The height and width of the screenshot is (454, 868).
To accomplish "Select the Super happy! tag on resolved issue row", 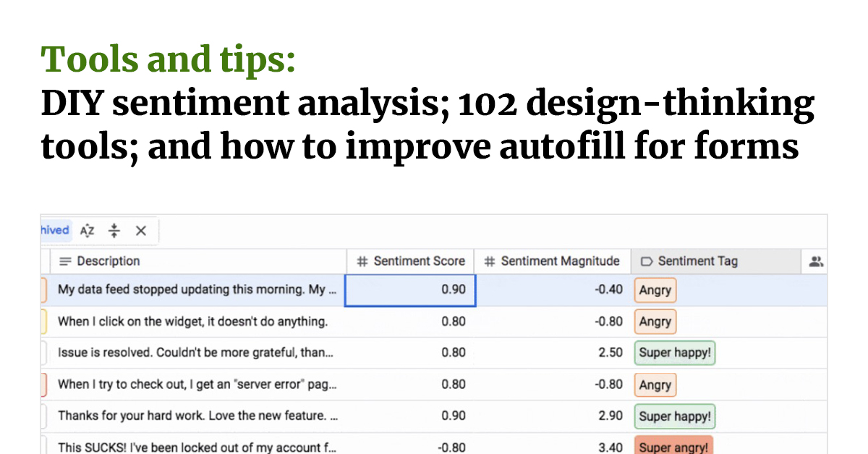I will coord(674,353).
